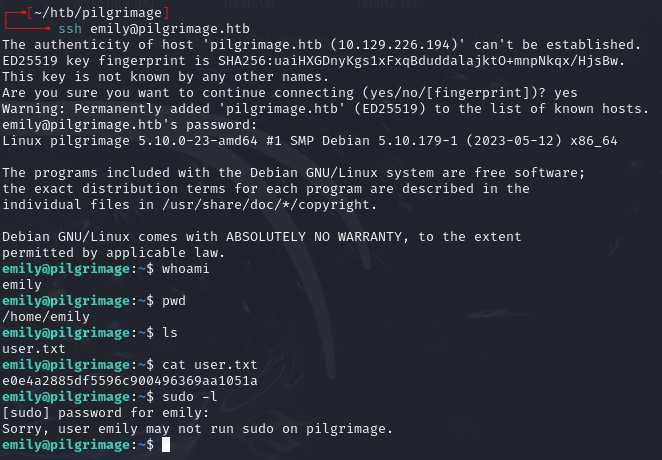The height and width of the screenshot is (460, 662).
Task: Click the Linux kernel version banner line
Action: pos(310,141)
